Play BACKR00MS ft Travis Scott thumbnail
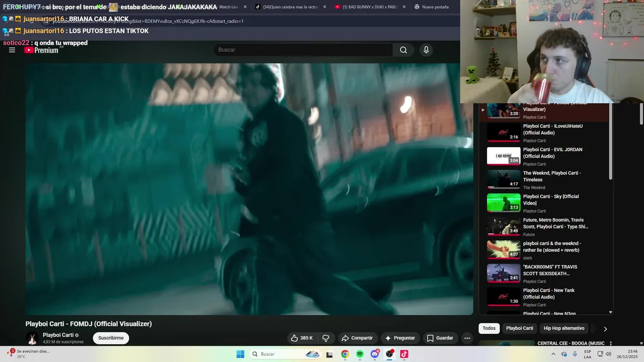Image resolution: width=644 pixels, height=362 pixels. (x=504, y=273)
